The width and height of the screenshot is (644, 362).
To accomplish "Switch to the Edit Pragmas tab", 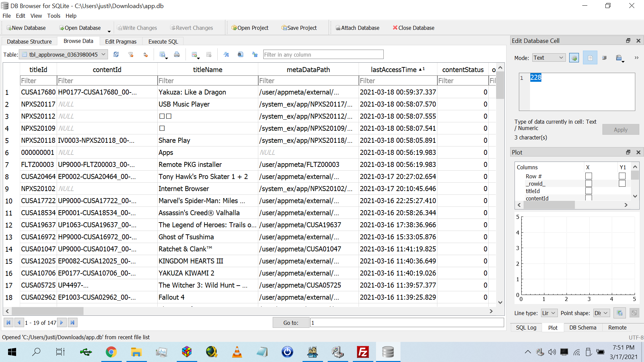I will coord(121,42).
